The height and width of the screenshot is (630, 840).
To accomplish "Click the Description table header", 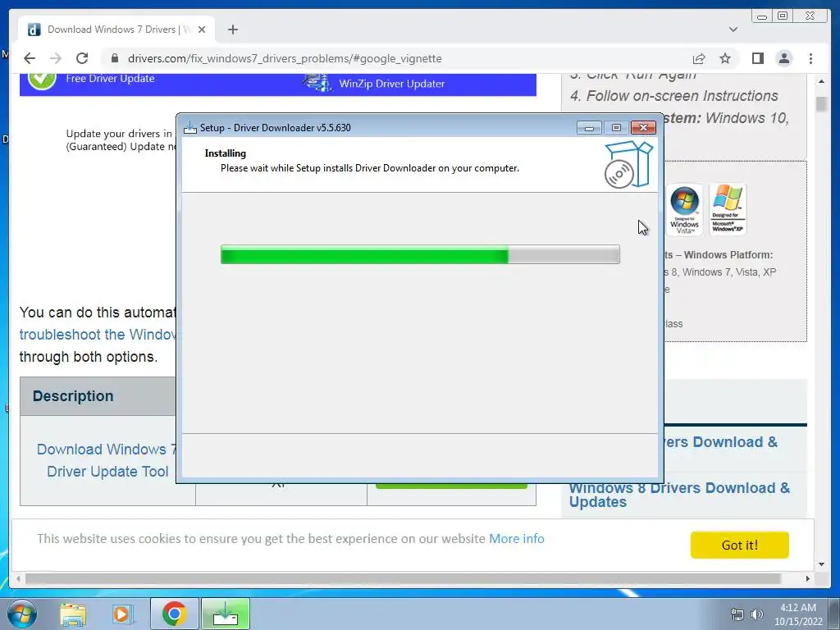I will (73, 396).
